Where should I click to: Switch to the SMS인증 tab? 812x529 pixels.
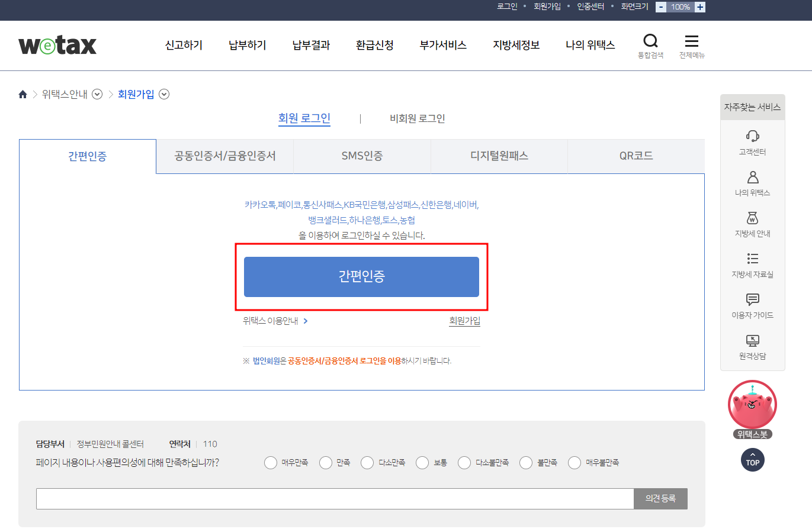[361, 156]
